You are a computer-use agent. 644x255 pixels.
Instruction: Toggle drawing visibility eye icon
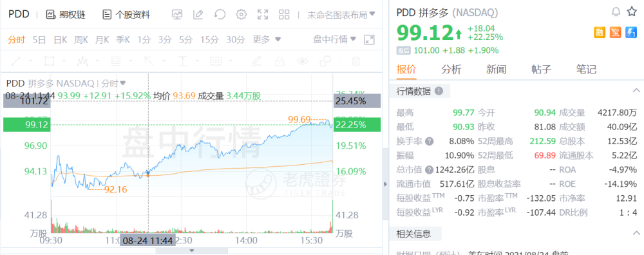point(303,62)
